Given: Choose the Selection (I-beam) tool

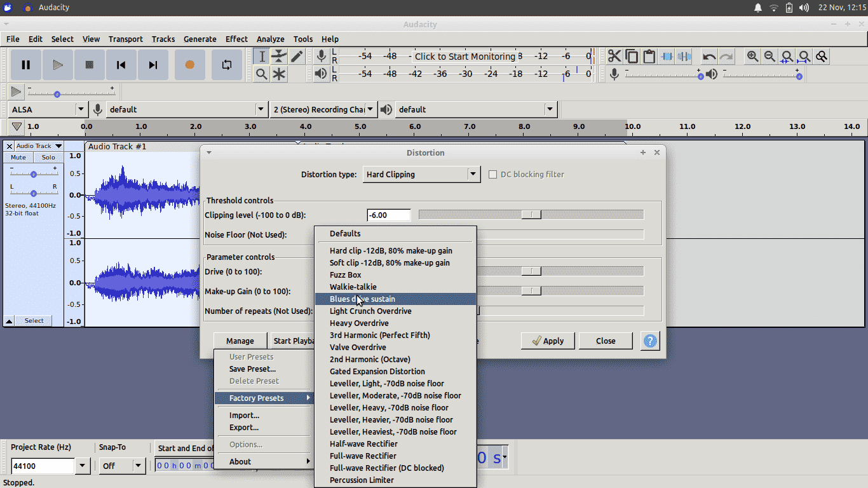Looking at the screenshot, I should point(262,57).
